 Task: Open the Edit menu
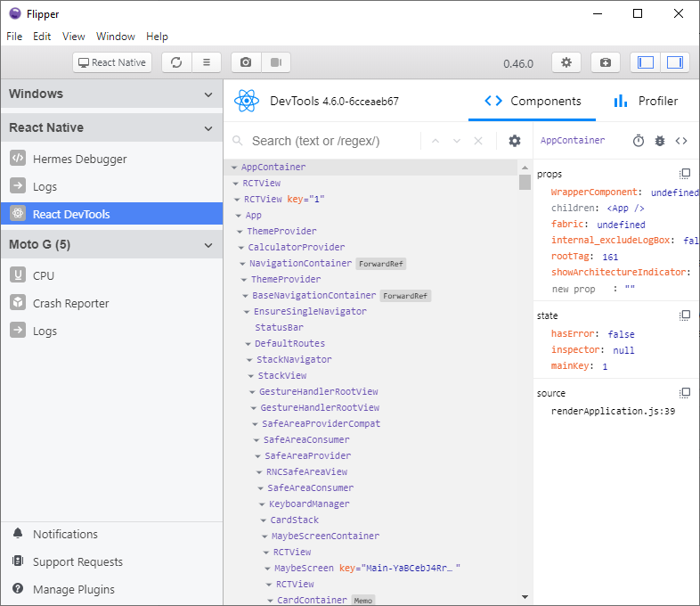[42, 37]
